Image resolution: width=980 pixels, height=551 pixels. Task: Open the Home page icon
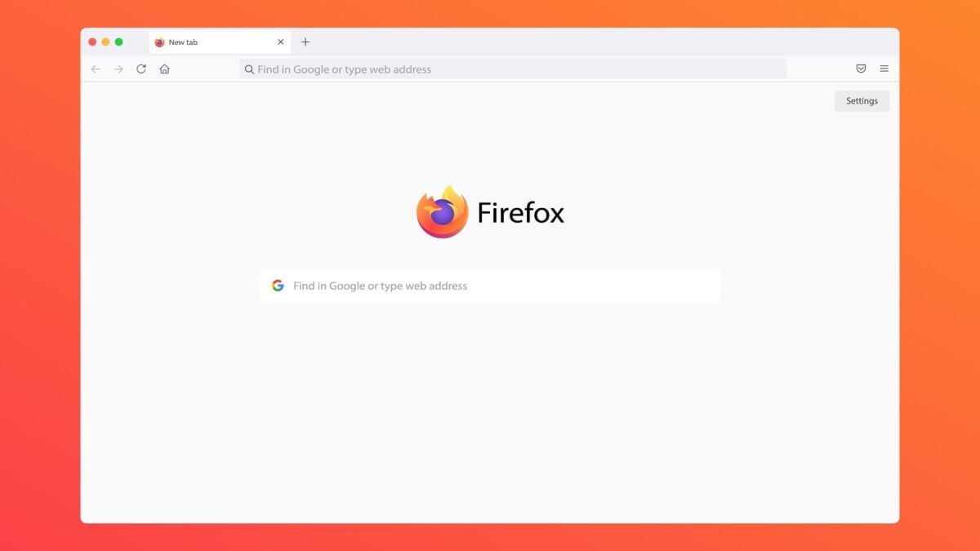[x=164, y=69]
